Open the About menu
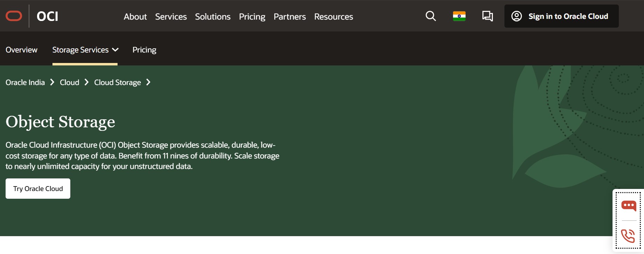The width and height of the screenshot is (644, 254). (135, 16)
